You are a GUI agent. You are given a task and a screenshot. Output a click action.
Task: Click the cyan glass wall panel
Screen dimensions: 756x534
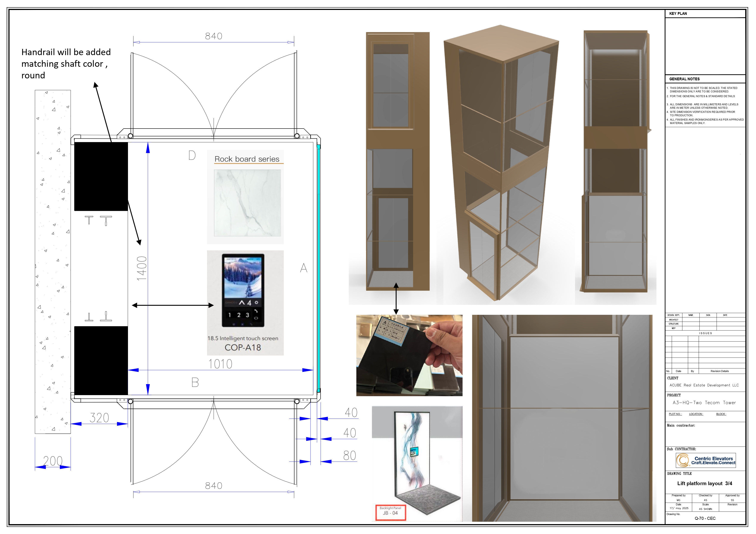(318, 268)
